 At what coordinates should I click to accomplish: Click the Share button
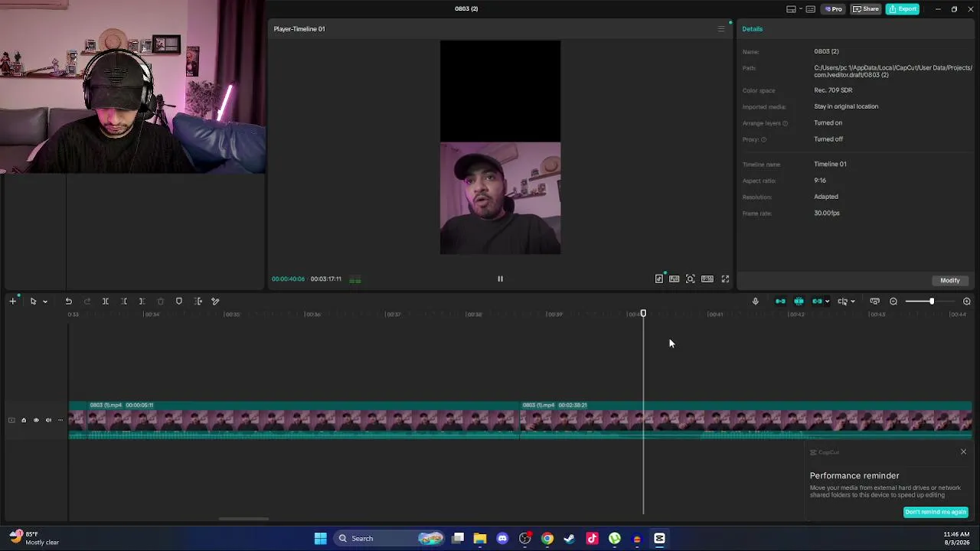click(866, 9)
